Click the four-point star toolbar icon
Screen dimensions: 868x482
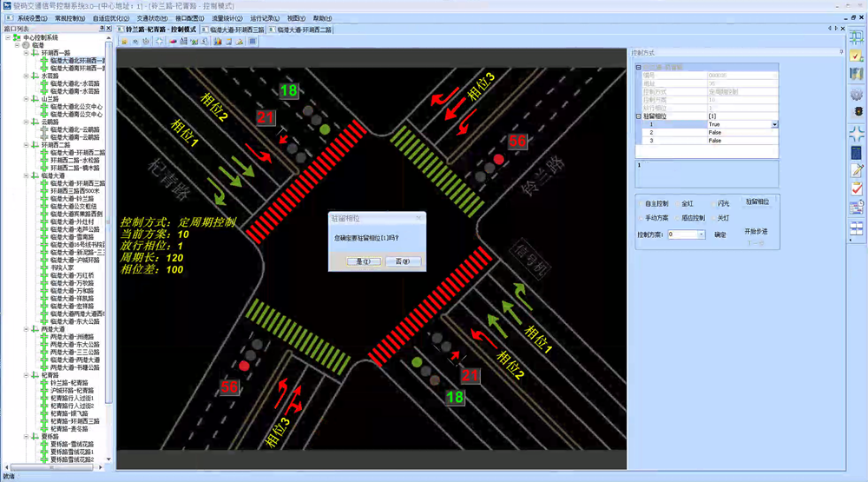160,42
